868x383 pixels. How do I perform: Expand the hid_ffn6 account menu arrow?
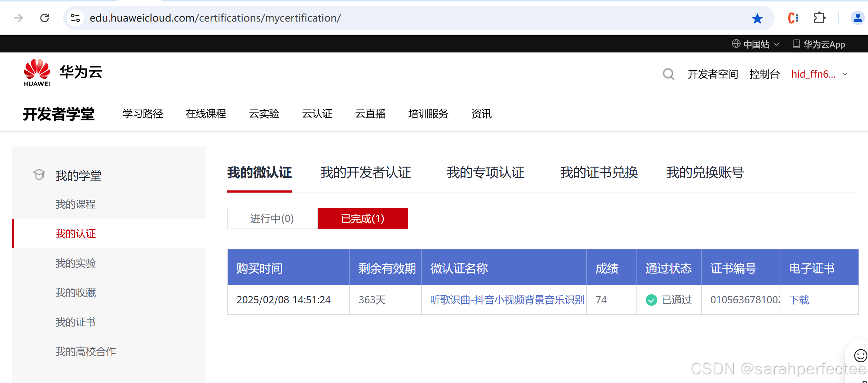845,74
